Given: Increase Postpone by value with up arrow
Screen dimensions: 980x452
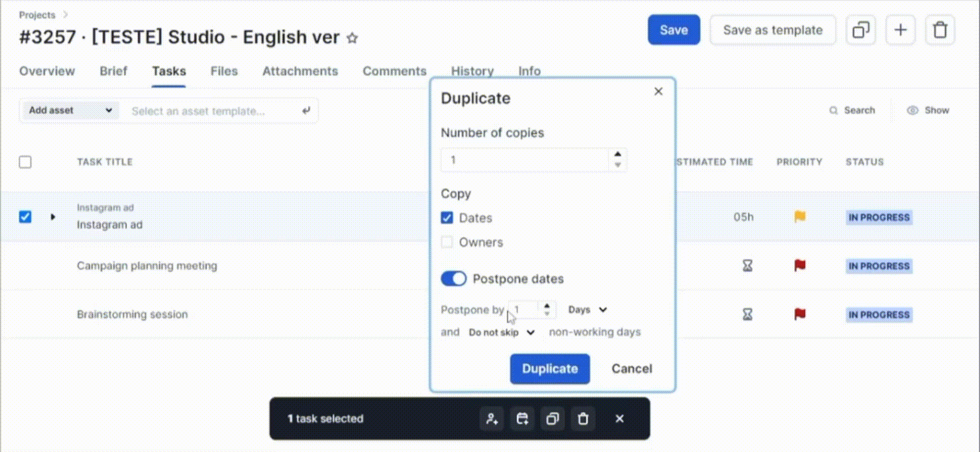Looking at the screenshot, I should pos(547,306).
